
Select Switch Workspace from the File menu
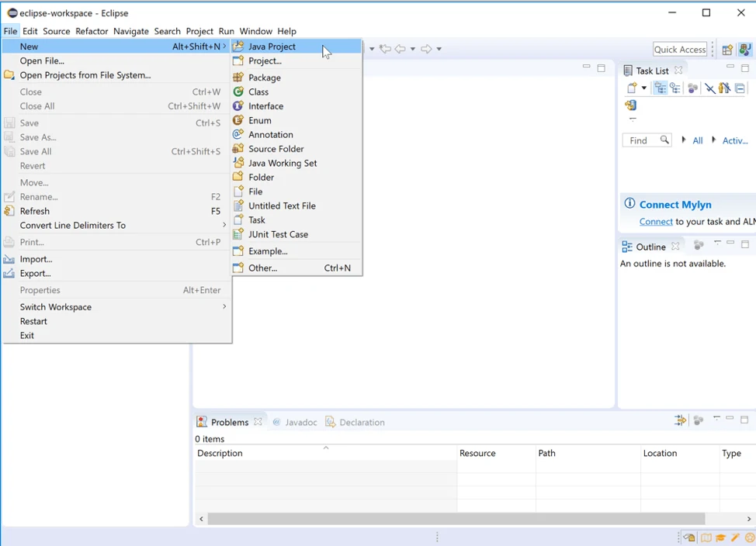(x=55, y=306)
